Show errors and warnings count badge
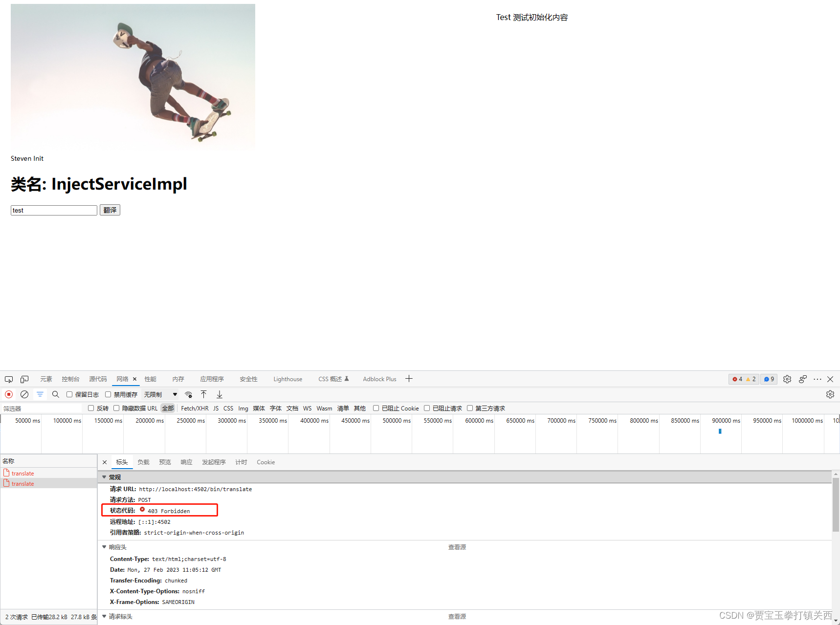840x625 pixels. pyautogui.click(x=744, y=379)
